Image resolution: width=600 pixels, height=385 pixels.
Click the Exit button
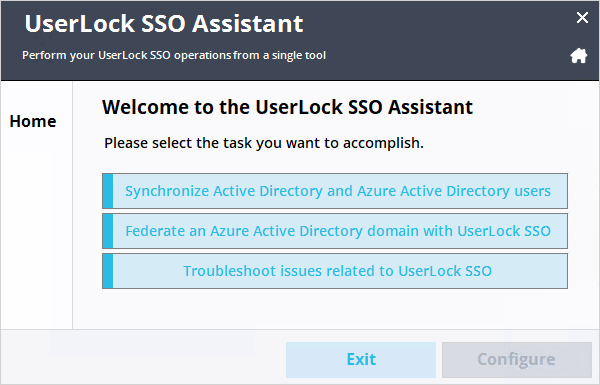[361, 359]
